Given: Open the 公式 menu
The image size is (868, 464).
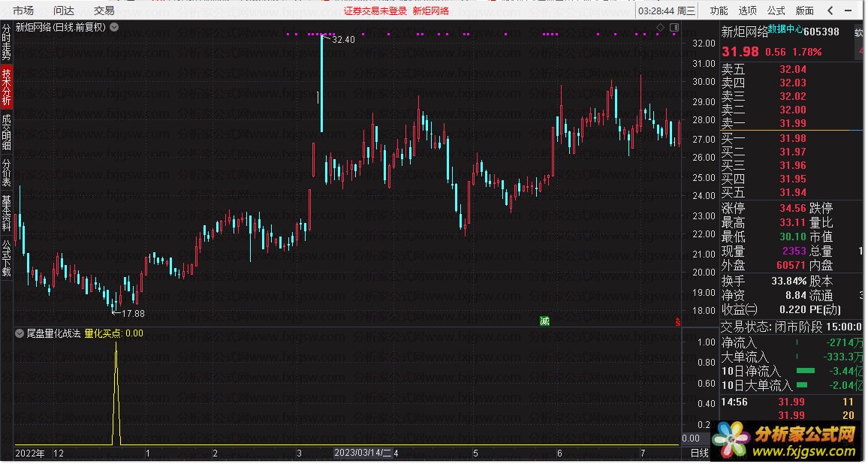Looking at the screenshot, I should [776, 11].
